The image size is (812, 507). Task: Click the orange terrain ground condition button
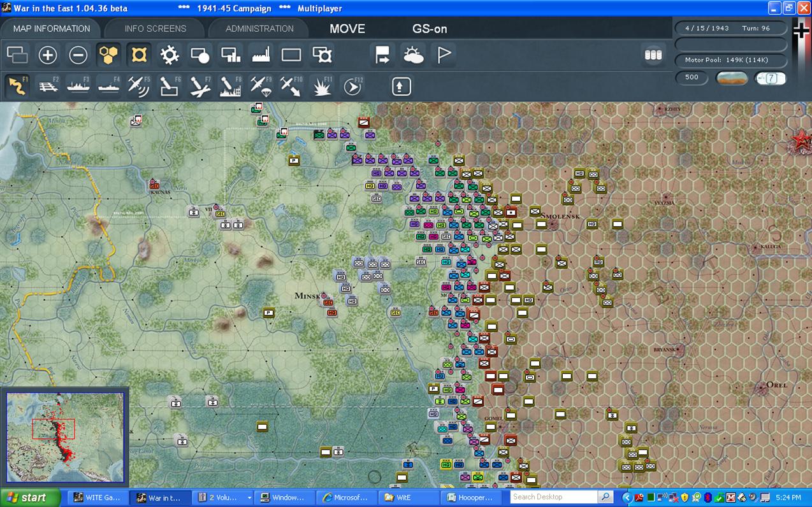pos(732,78)
